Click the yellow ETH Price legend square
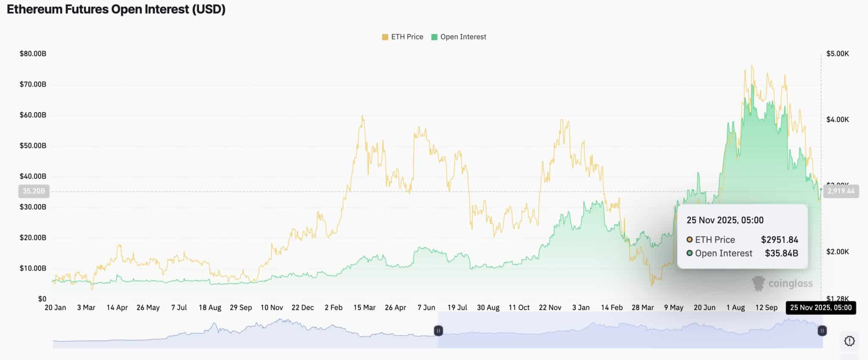Viewport: 868px width, 360px height. [x=385, y=37]
